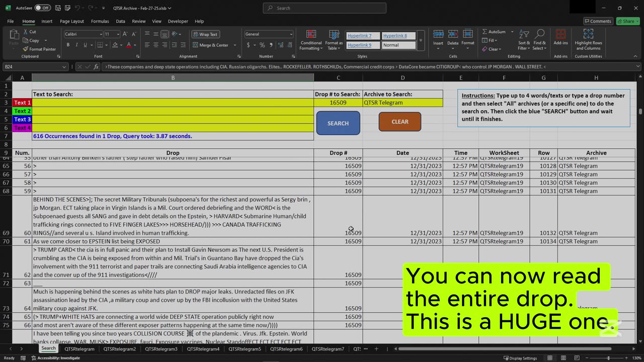Click the increase indent icon
Screen dimensions: 644x362
click(x=183, y=45)
